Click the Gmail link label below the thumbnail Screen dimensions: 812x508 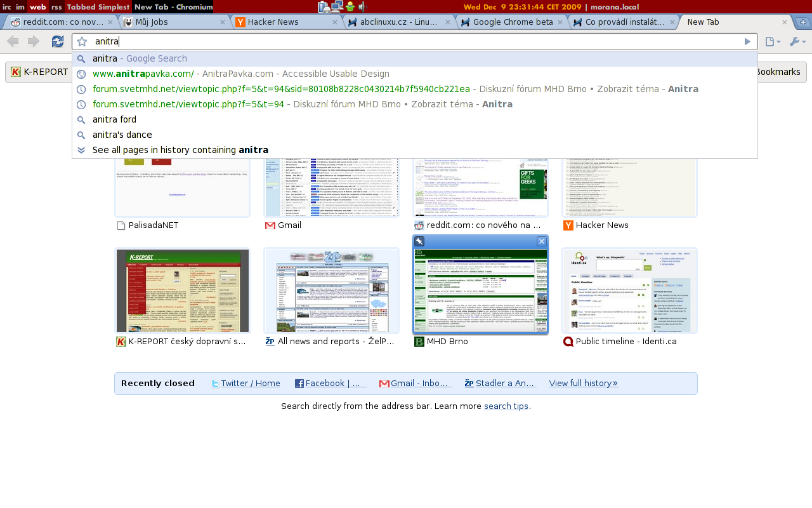tap(289, 225)
